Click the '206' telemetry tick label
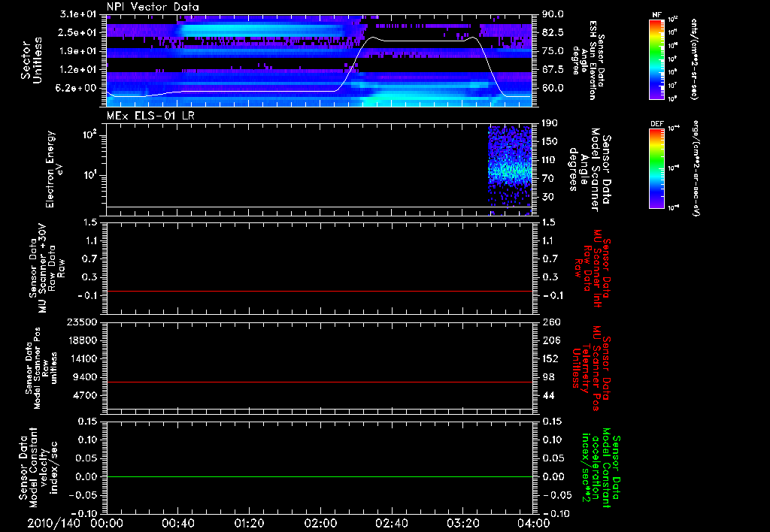 [x=550, y=340]
